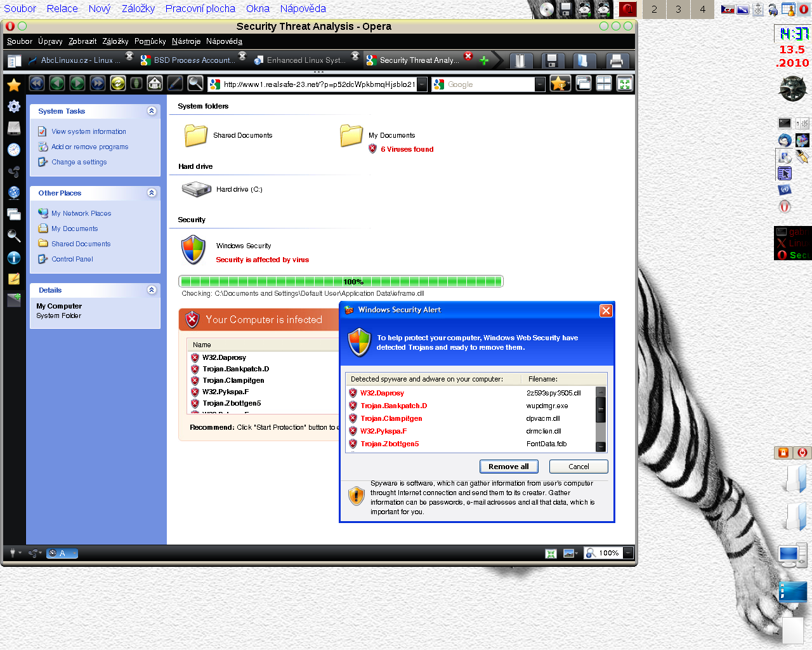
Task: Open the History clock panel icon
Action: coord(14,149)
